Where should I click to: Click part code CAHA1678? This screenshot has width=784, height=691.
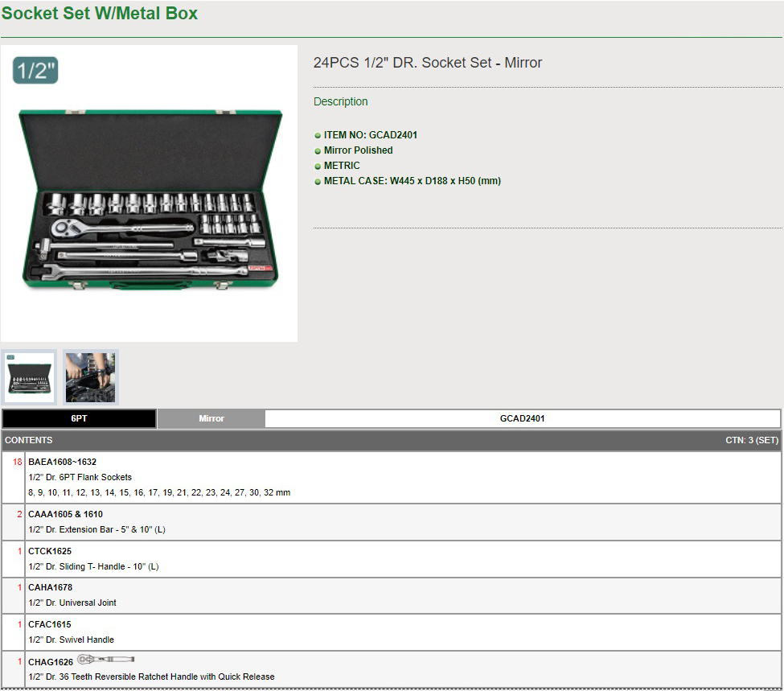(x=50, y=587)
